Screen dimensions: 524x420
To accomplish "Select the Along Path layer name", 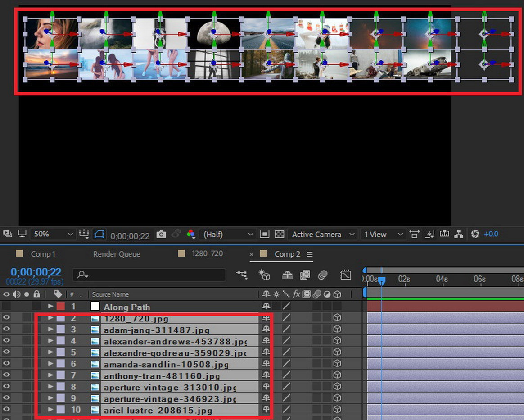I will pyautogui.click(x=126, y=307).
